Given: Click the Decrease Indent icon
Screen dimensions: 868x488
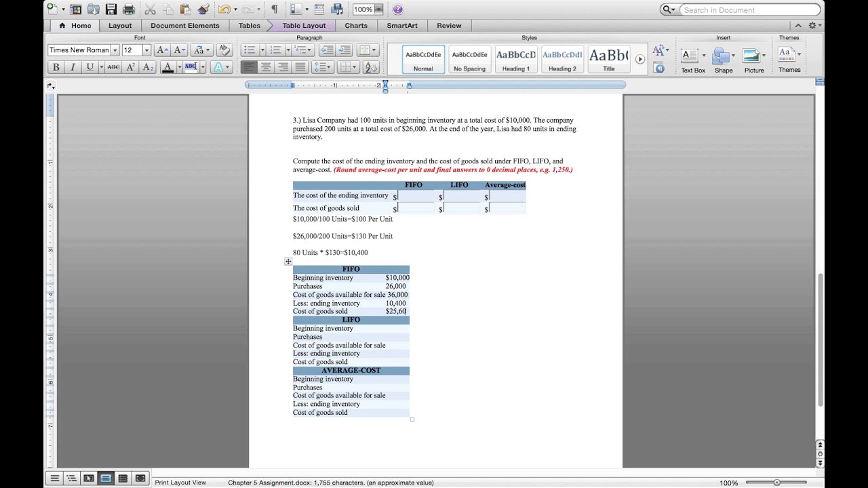Looking at the screenshot, I should (x=327, y=50).
